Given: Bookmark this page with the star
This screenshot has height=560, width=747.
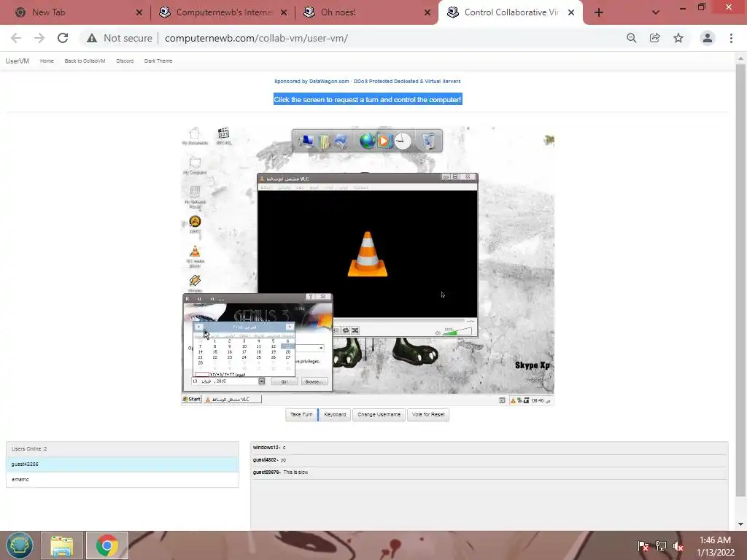Looking at the screenshot, I should click(678, 38).
